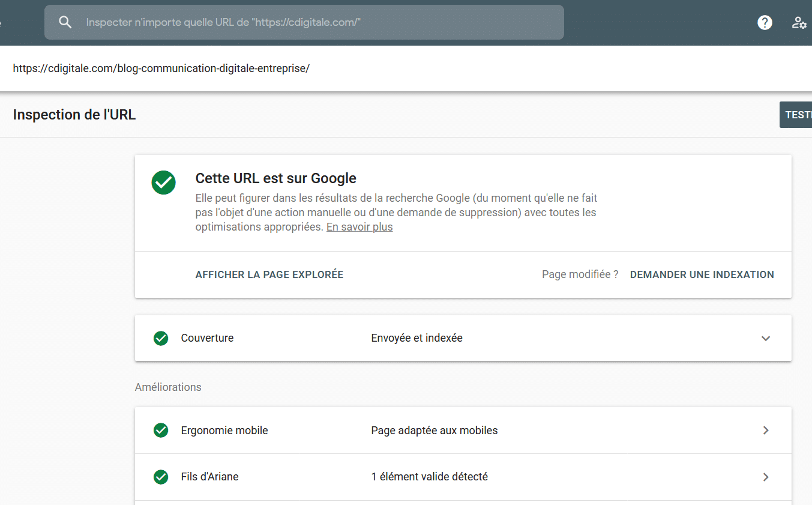Click the Couverture label
The image size is (812, 505).
pos(207,338)
